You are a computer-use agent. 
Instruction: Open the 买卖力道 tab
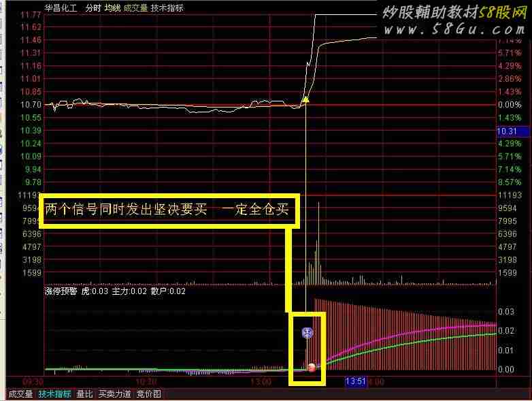pos(115,394)
